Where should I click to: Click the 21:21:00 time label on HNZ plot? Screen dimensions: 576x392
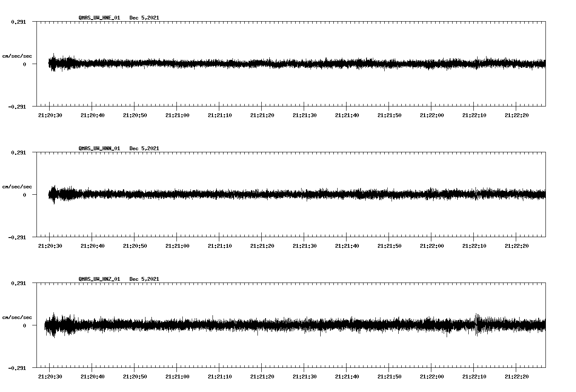click(x=177, y=377)
